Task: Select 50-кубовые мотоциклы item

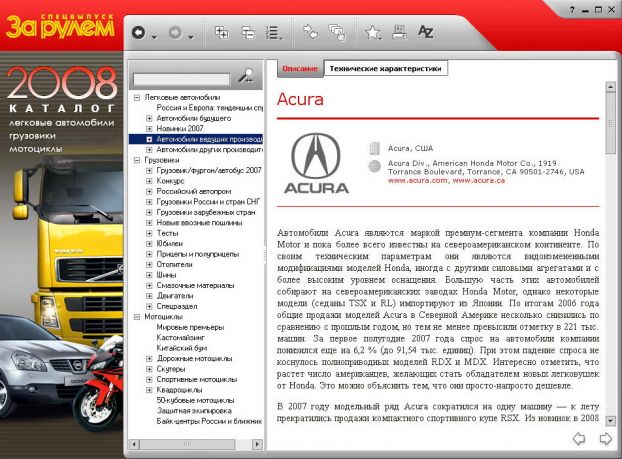Action: [x=195, y=400]
